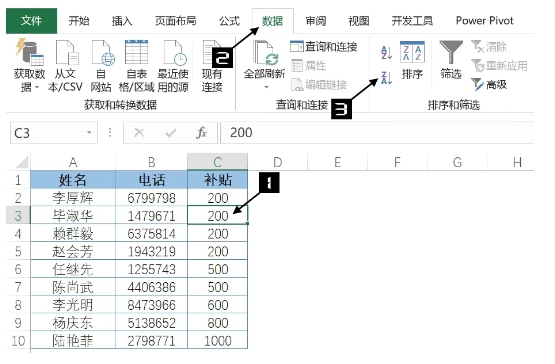555x364 pixels.
Task: Click From Table/Range (自表格/区域) icon
Action: tap(137, 52)
